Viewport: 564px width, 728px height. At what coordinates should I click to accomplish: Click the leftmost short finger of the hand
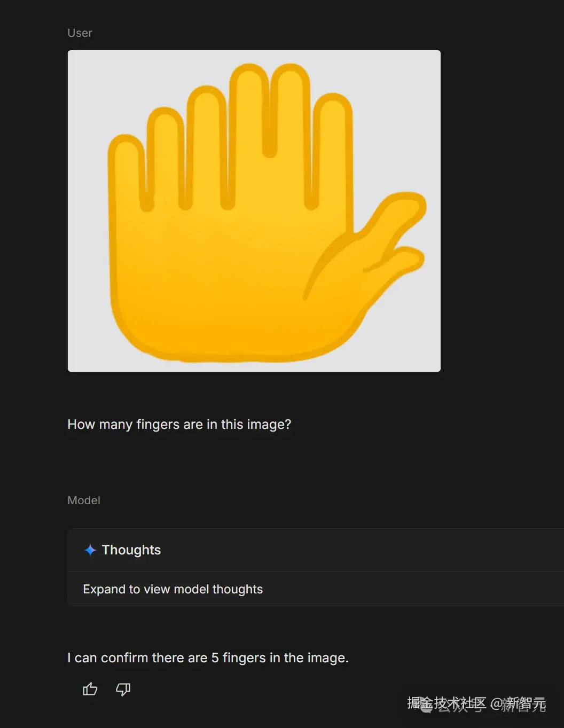tap(128, 171)
